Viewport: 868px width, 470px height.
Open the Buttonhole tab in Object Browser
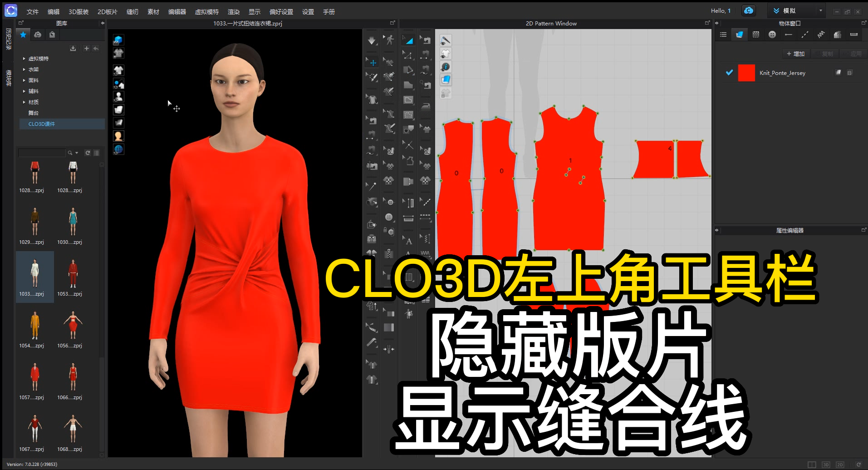(788, 35)
